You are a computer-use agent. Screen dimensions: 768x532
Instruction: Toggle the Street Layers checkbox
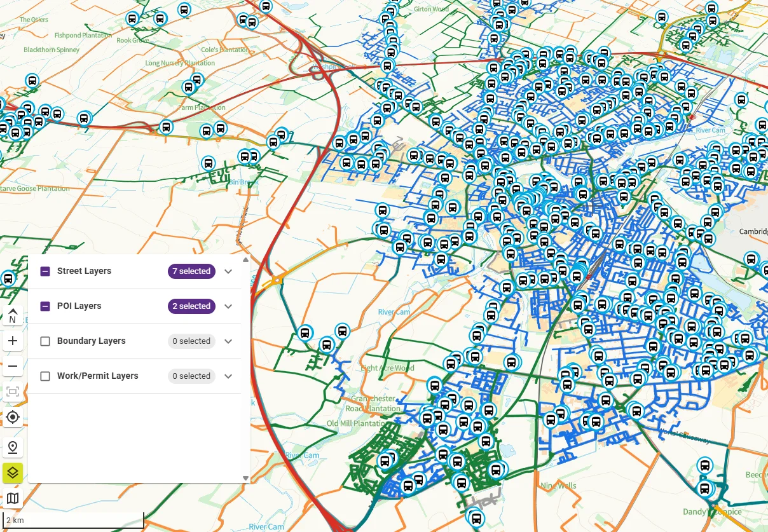coord(45,271)
